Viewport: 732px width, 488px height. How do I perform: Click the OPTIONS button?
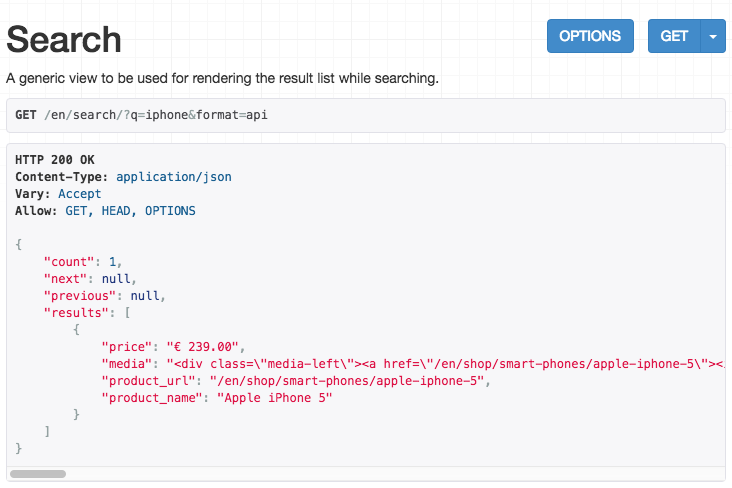tap(590, 36)
